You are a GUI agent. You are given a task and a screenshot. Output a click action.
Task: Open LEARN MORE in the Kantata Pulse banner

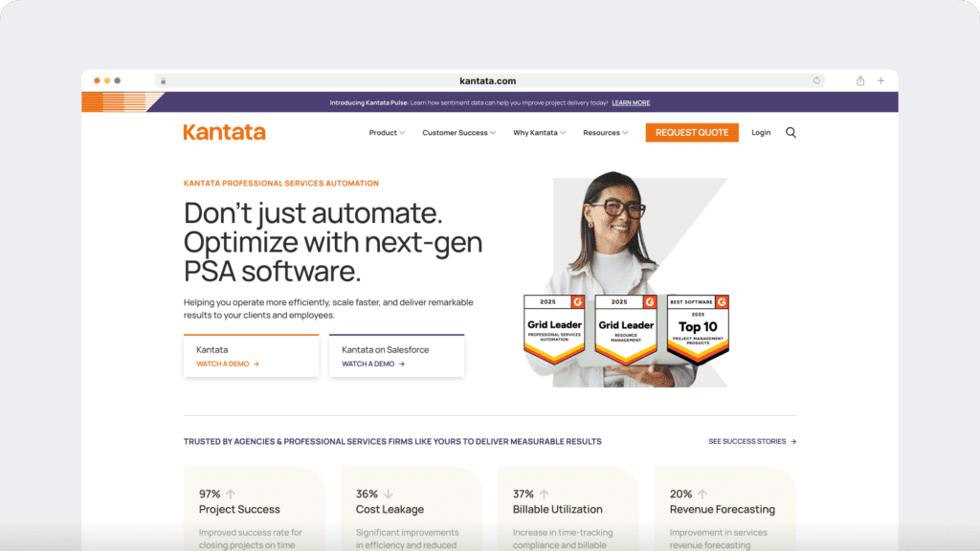(631, 102)
